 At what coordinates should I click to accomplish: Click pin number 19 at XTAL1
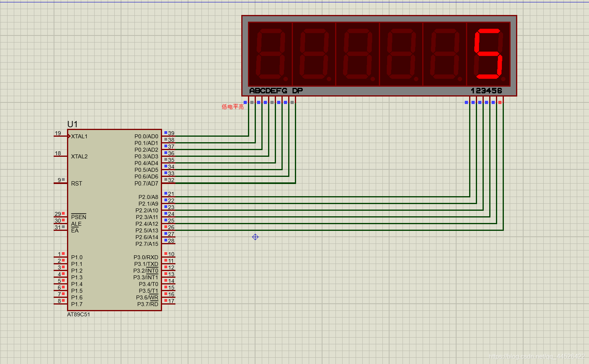[x=58, y=133]
